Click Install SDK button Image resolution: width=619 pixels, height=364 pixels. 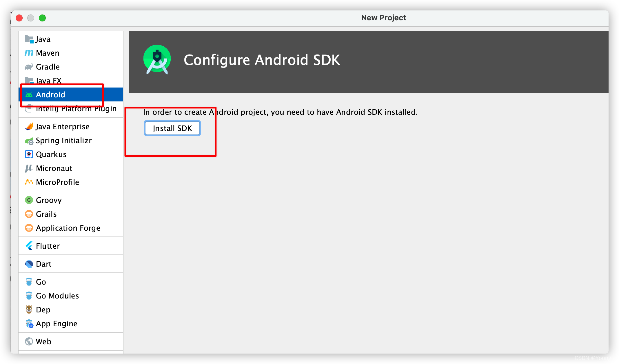click(x=172, y=128)
